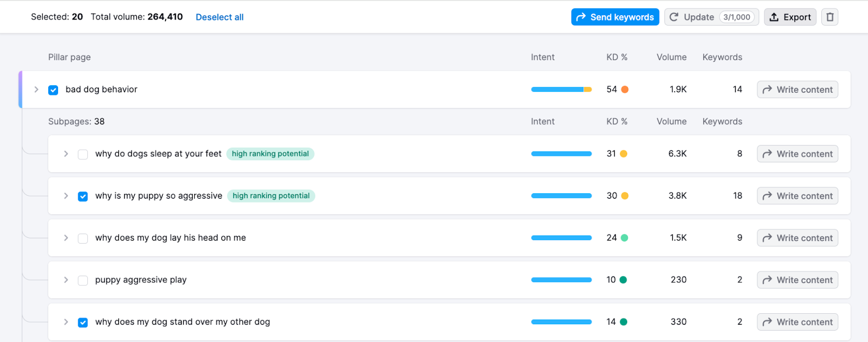868x342 pixels.
Task: Uncheck 'why is my puppy so aggressive'
Action: [83, 196]
